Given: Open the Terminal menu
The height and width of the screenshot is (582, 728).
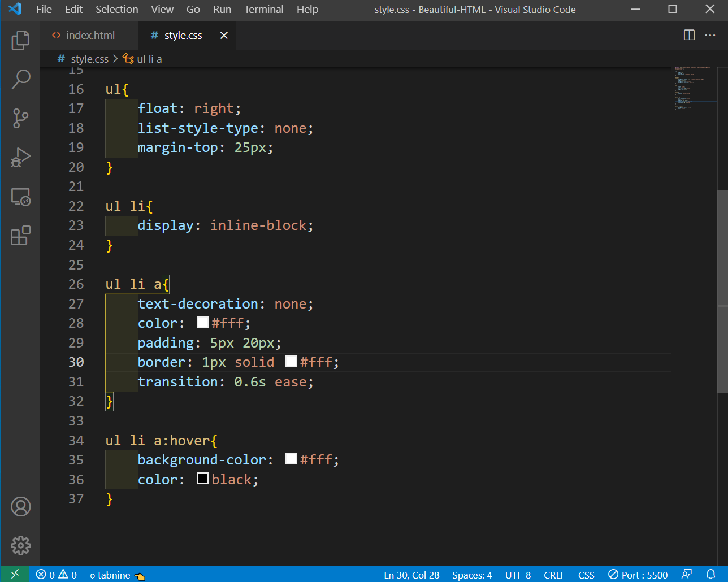Looking at the screenshot, I should pyautogui.click(x=264, y=10).
